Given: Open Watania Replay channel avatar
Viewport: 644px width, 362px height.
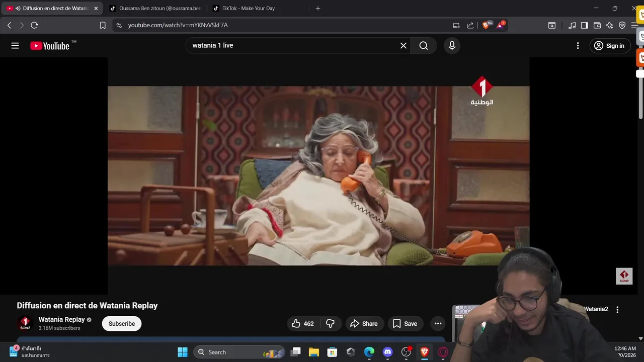Looking at the screenshot, I should click(25, 323).
